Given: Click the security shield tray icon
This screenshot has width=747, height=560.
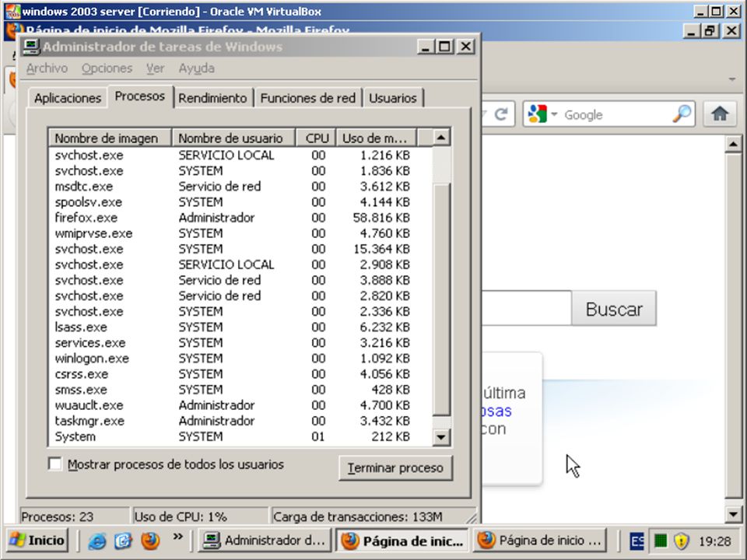Looking at the screenshot, I should [x=682, y=541].
